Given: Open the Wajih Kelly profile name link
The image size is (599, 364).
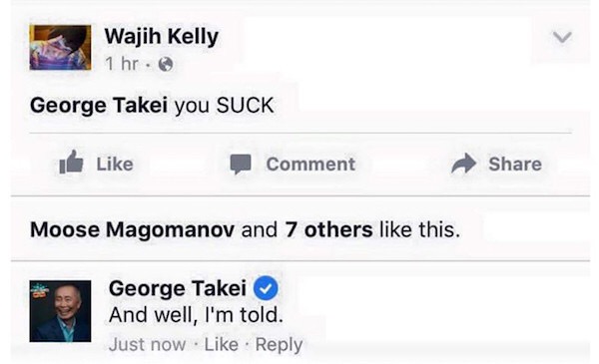Looking at the screenshot, I should coord(162,37).
